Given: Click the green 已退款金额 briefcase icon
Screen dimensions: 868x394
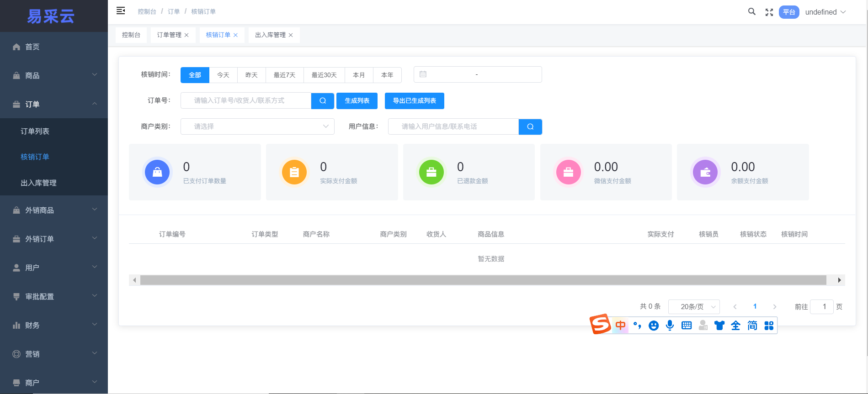Looking at the screenshot, I should (431, 172).
